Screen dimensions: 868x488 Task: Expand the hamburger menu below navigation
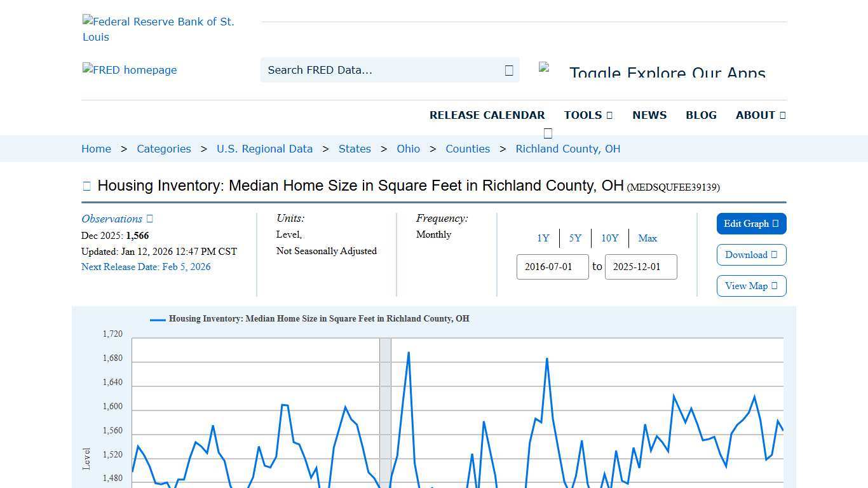pos(547,133)
